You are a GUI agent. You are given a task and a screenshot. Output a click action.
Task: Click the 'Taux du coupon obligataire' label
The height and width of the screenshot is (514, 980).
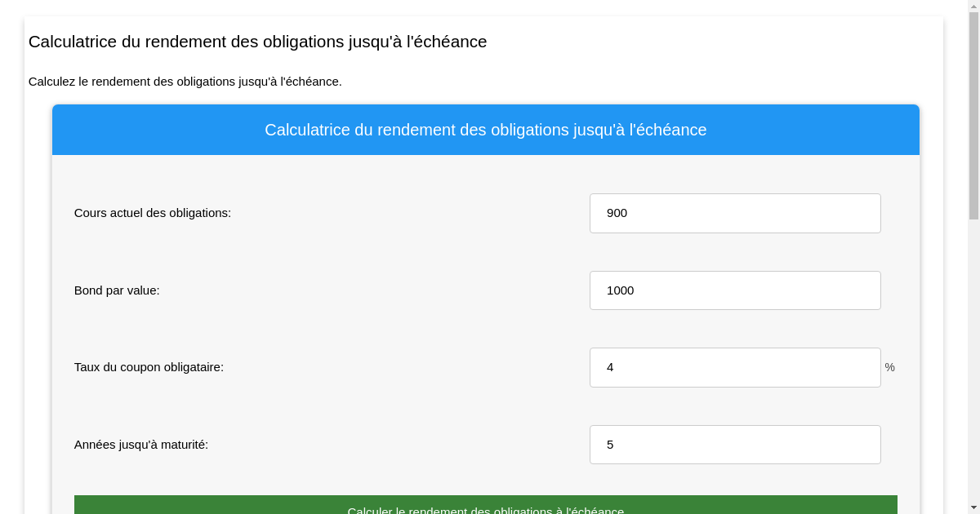pyautogui.click(x=149, y=367)
